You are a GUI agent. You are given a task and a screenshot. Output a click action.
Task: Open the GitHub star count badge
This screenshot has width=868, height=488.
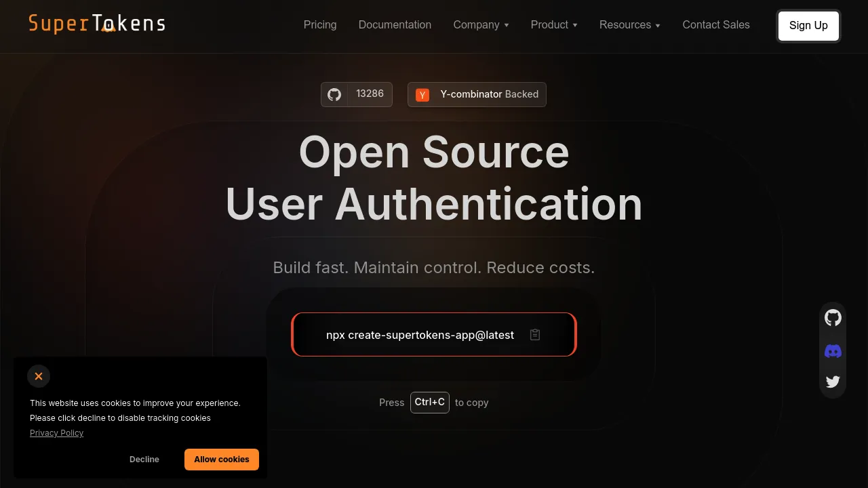click(x=357, y=94)
